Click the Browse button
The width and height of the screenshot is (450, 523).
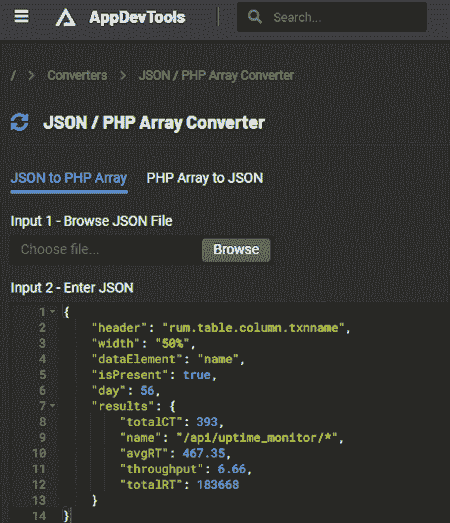(x=236, y=250)
